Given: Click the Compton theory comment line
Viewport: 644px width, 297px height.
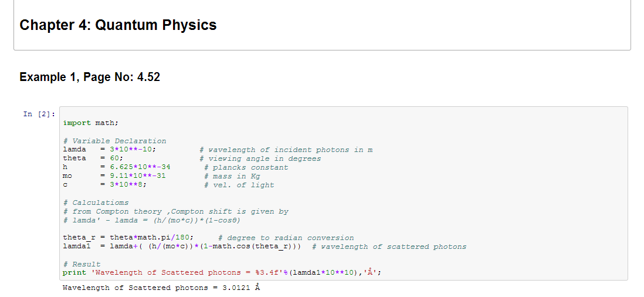Looking at the screenshot, I should tap(175, 211).
